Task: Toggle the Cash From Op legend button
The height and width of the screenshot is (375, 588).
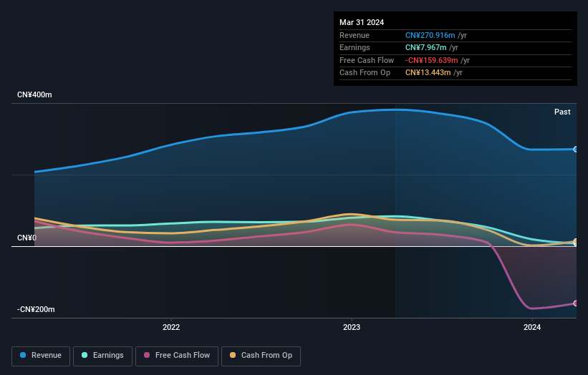Action: (x=261, y=356)
